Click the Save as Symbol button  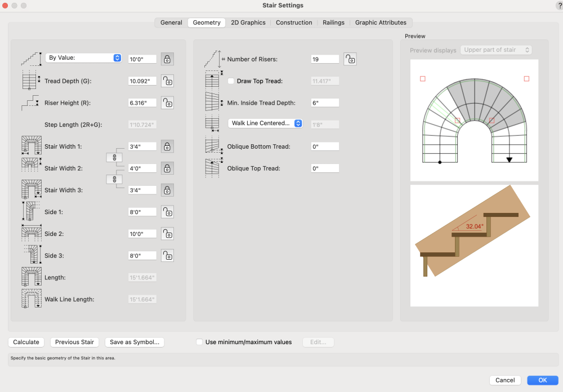(135, 342)
